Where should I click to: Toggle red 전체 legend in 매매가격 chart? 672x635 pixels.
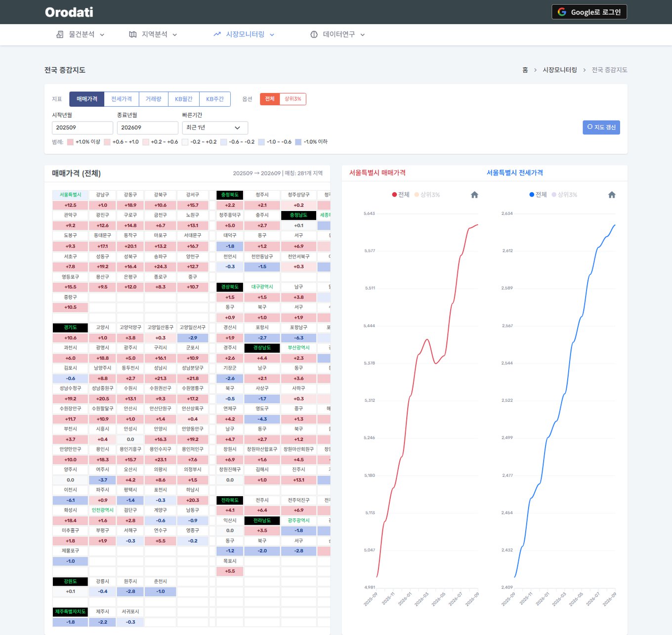[401, 195]
